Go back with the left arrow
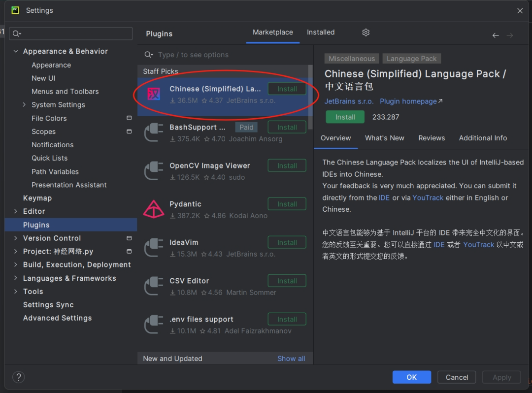Screen dimensions: 532x393 (496, 35)
